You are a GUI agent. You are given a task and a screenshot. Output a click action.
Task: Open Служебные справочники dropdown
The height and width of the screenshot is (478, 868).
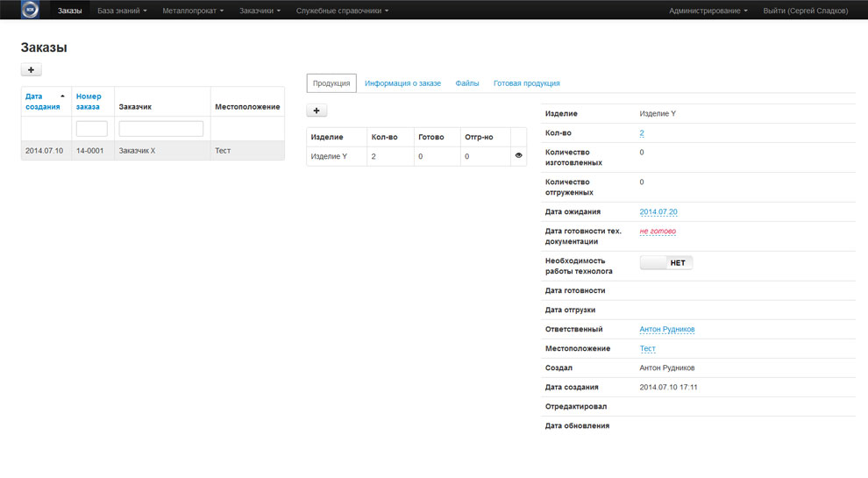coord(342,11)
